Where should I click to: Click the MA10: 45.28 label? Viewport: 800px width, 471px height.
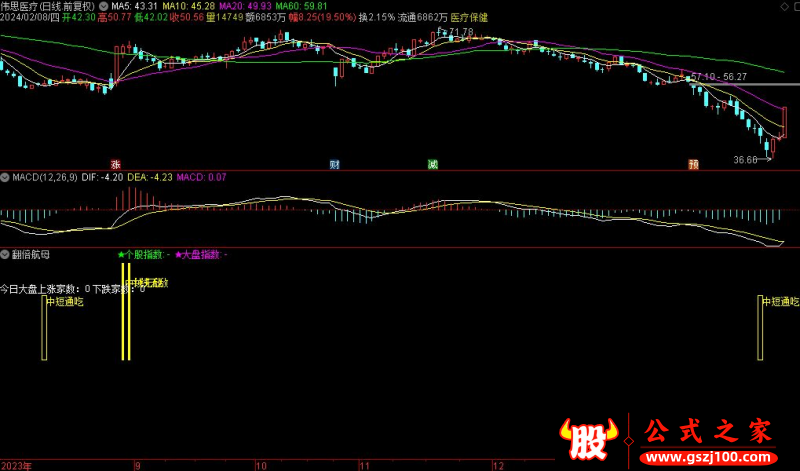[189, 7]
